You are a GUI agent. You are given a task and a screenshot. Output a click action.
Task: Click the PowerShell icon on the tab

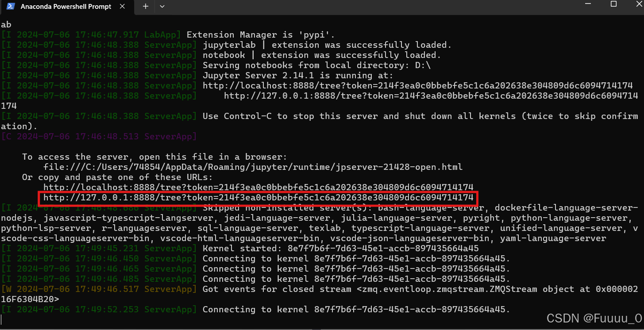coord(10,7)
